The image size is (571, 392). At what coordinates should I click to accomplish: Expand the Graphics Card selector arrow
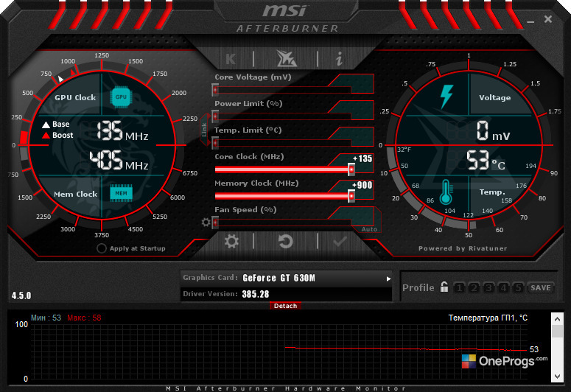pyautogui.click(x=388, y=279)
